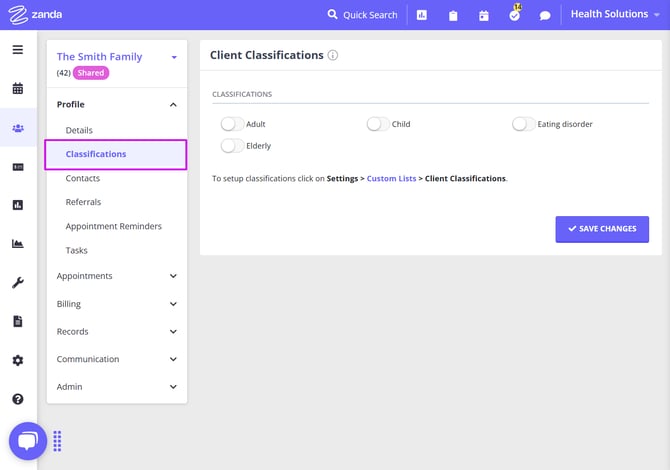
Task: Open the tasks checkmark icon with badge 14
Action: pos(514,15)
